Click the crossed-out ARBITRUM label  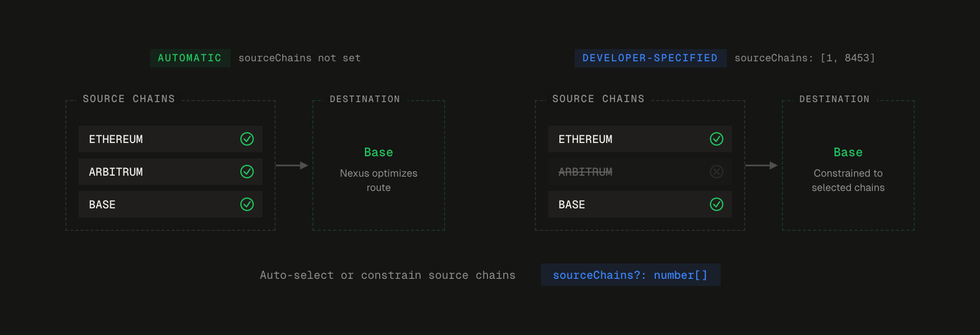pos(585,172)
